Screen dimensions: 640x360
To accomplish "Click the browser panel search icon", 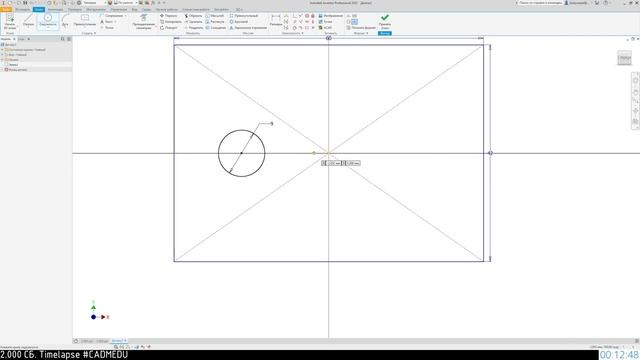I will (x=62, y=39).
